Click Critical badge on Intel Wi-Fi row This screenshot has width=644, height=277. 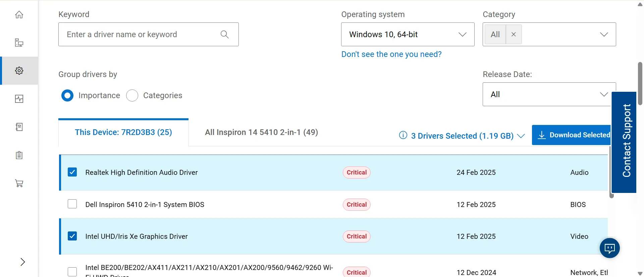[357, 272]
